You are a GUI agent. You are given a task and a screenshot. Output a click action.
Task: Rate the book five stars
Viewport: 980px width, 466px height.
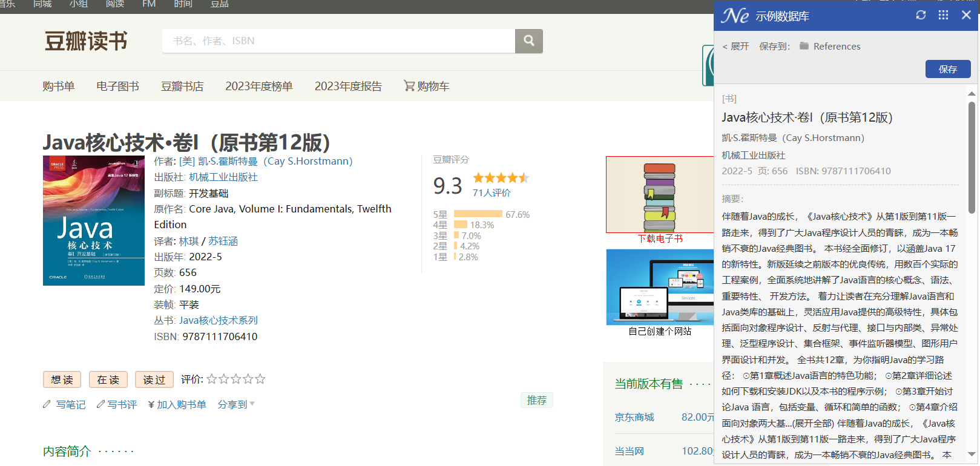(260, 379)
